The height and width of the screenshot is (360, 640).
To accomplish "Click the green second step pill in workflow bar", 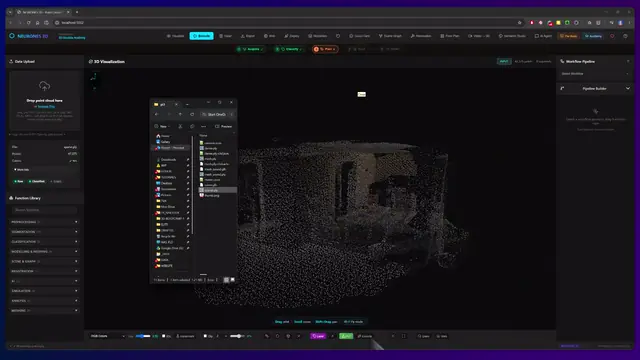I will pos(289,49).
